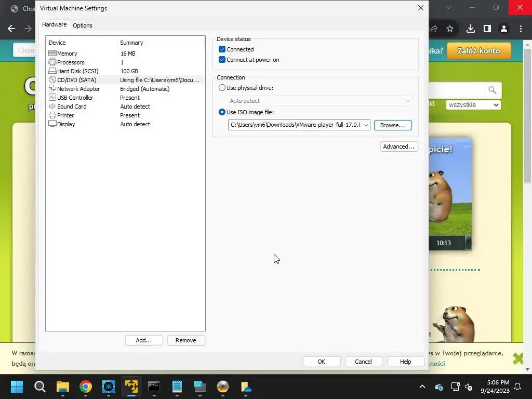Select the Sound Card speaker icon
This screenshot has height=399, width=532.
tap(52, 106)
